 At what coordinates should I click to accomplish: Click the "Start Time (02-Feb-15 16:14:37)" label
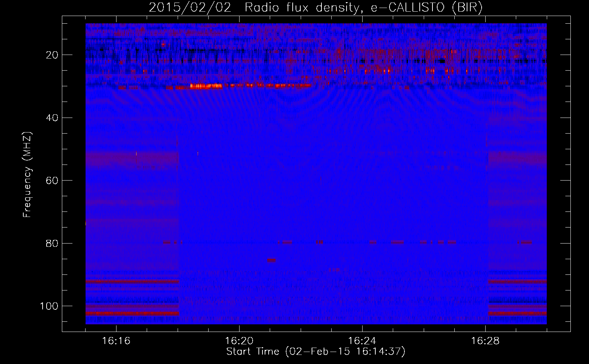[316, 352]
